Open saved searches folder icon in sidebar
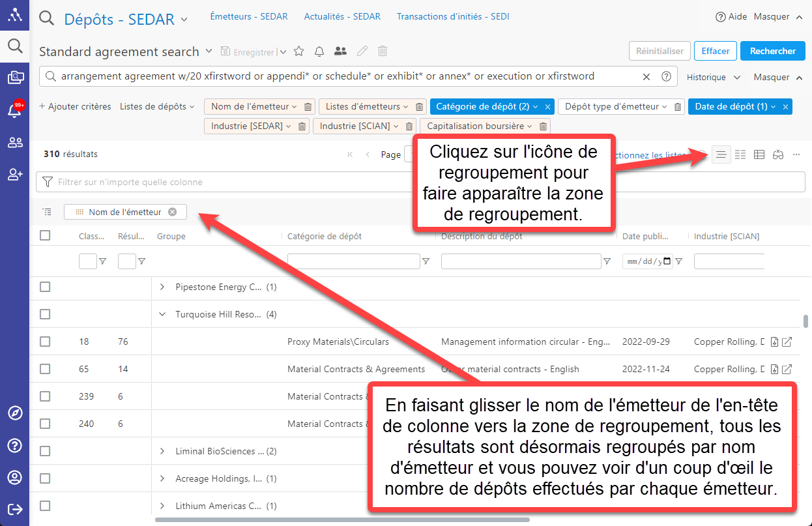Screen dimensions: 812x526 click(x=14, y=78)
